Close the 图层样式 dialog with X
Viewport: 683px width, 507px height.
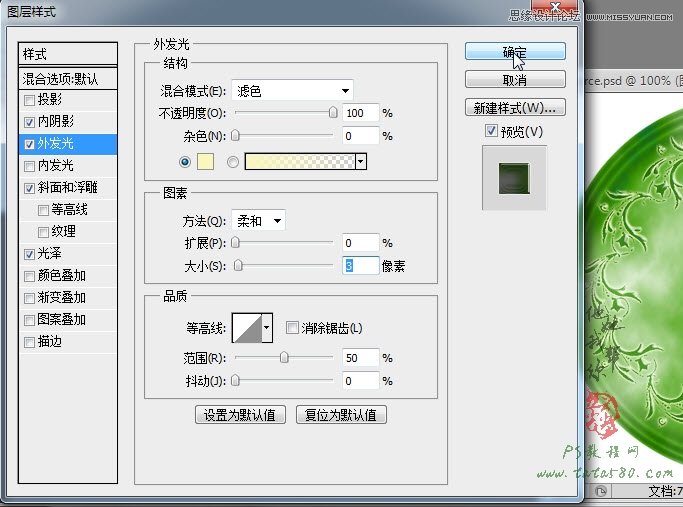pos(555,7)
